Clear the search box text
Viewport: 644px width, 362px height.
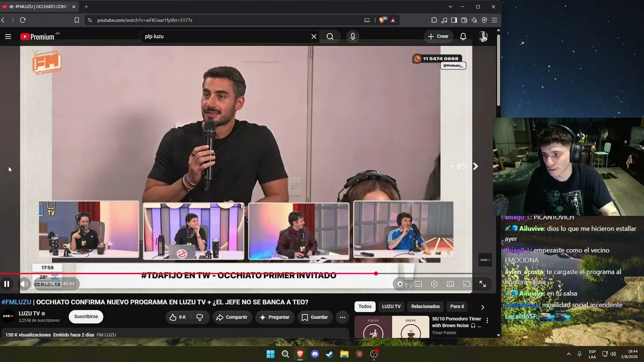314,36
